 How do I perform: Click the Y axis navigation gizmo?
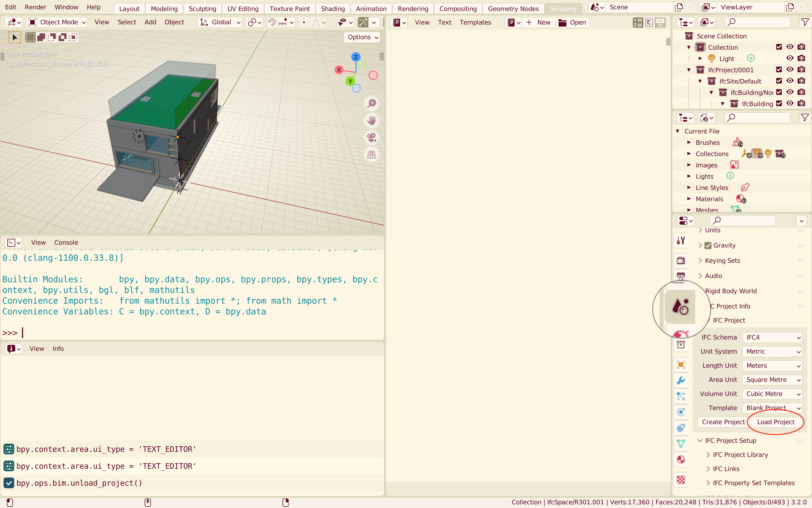coord(350,81)
